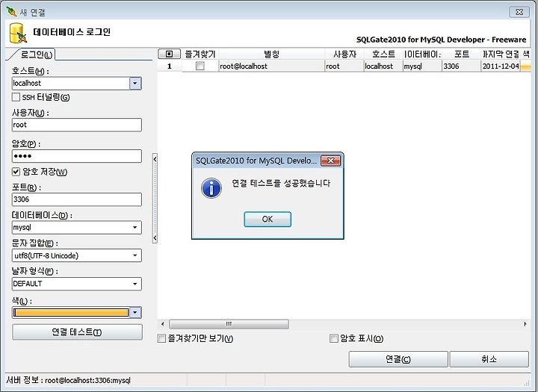
Task: Click the mysql cell in connection grid
Action: (x=422, y=66)
